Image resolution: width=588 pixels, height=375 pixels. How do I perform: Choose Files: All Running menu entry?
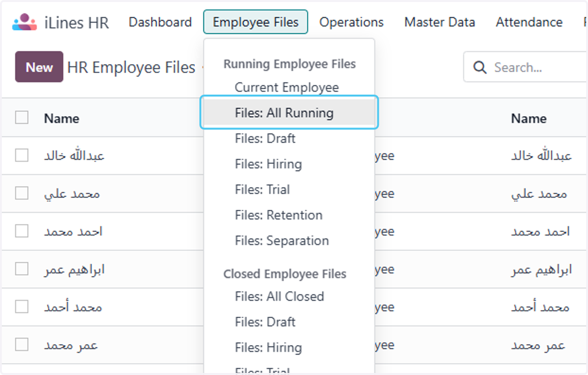tap(289, 113)
